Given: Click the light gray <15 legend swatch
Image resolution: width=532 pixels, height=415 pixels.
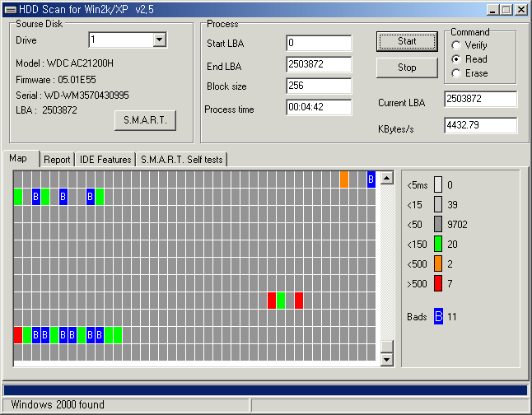Looking at the screenshot, I should pyautogui.click(x=438, y=204).
